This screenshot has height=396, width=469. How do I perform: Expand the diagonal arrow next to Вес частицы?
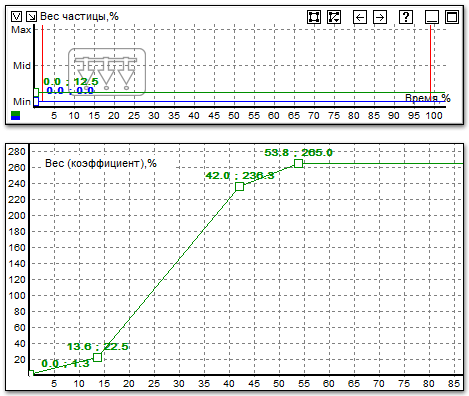(31, 16)
